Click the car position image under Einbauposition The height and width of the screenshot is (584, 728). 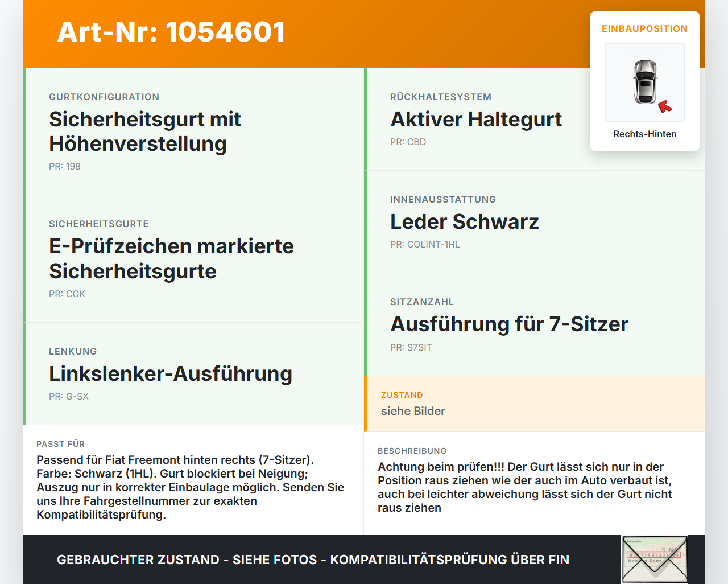point(645,83)
